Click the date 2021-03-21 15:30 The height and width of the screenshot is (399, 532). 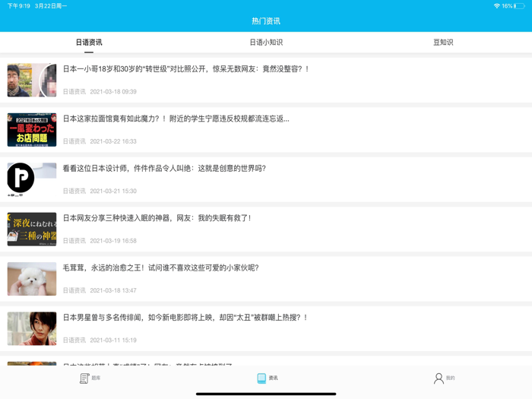[x=113, y=191]
